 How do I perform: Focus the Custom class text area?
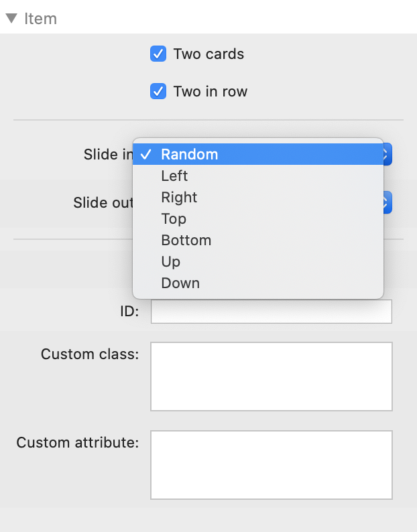(x=271, y=377)
